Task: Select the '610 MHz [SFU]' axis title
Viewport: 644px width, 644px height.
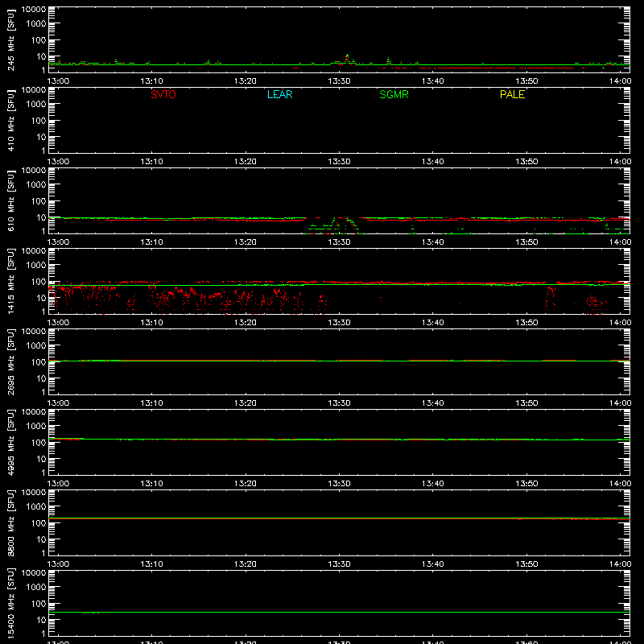Action: [10, 200]
